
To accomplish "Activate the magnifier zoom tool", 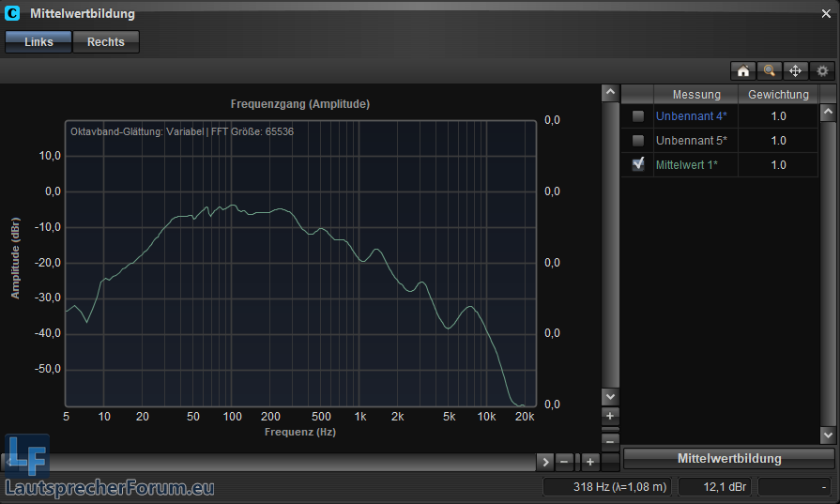I will click(x=769, y=71).
